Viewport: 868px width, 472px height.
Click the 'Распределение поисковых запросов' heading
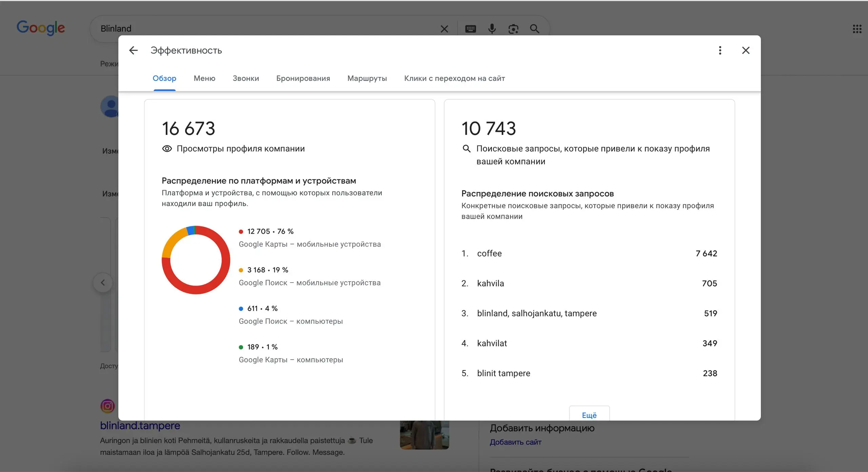tap(537, 194)
